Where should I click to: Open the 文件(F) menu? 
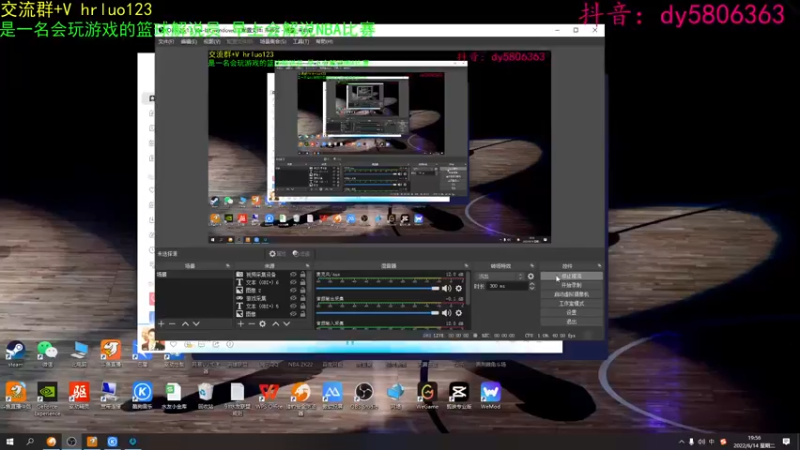click(166, 41)
